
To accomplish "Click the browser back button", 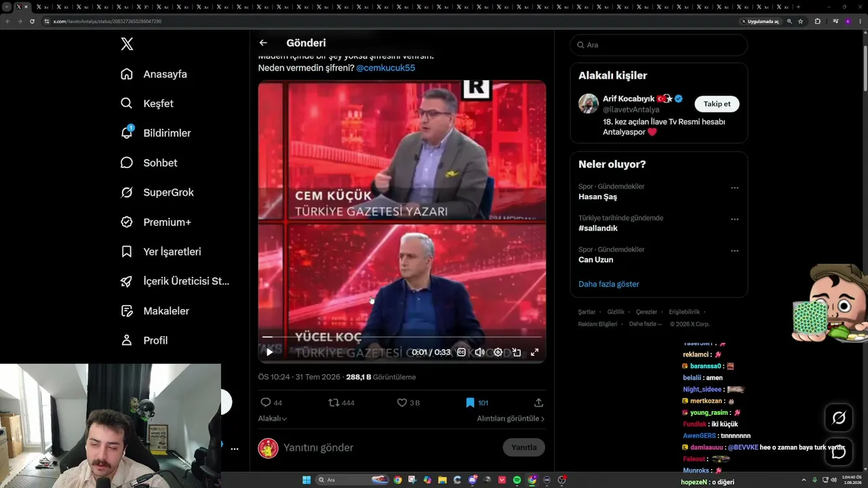I will (x=7, y=21).
